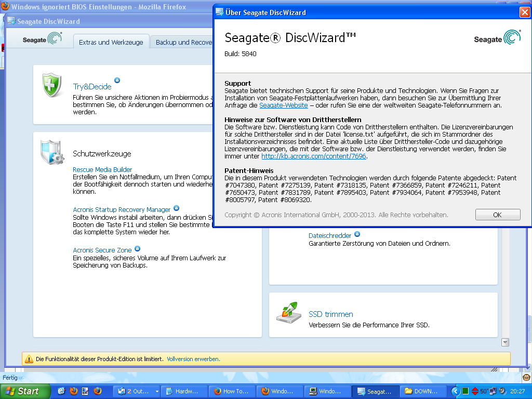Launch Internet Explorer from quick launch
This screenshot has height=399, width=532.
coord(61,391)
